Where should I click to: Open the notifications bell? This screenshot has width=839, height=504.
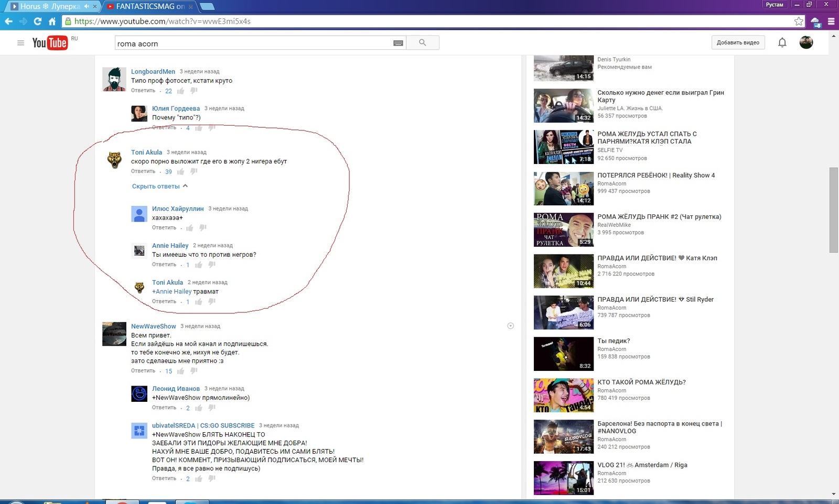(782, 42)
